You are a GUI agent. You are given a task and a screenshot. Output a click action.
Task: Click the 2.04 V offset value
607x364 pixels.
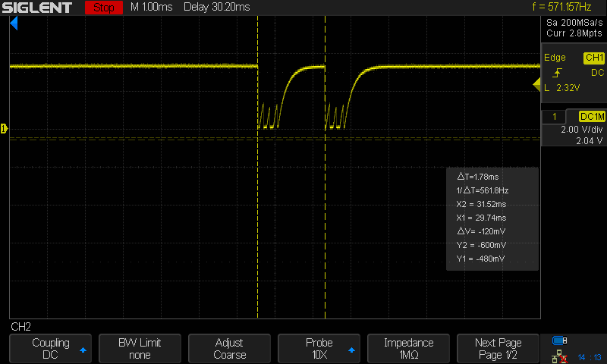[x=590, y=141]
